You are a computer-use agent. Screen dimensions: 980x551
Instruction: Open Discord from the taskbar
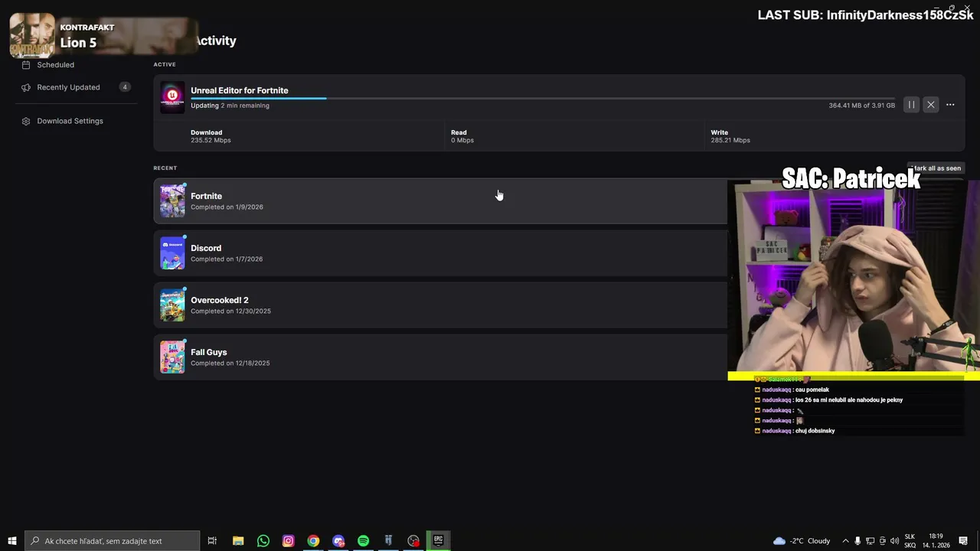pyautogui.click(x=338, y=541)
